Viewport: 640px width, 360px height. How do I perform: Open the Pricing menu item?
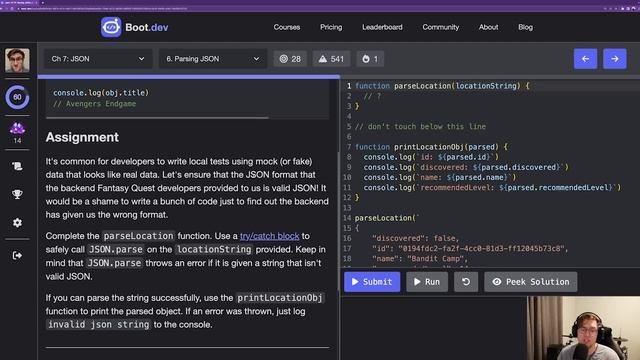pyautogui.click(x=331, y=27)
